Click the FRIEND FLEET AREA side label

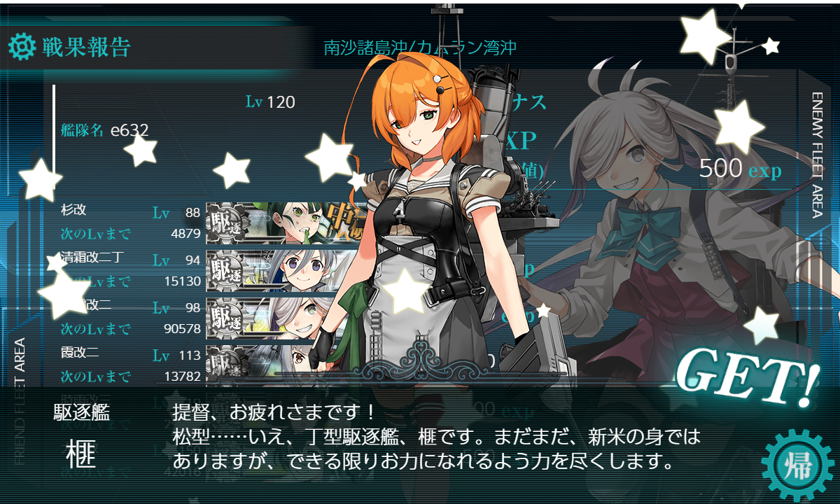tap(20, 402)
